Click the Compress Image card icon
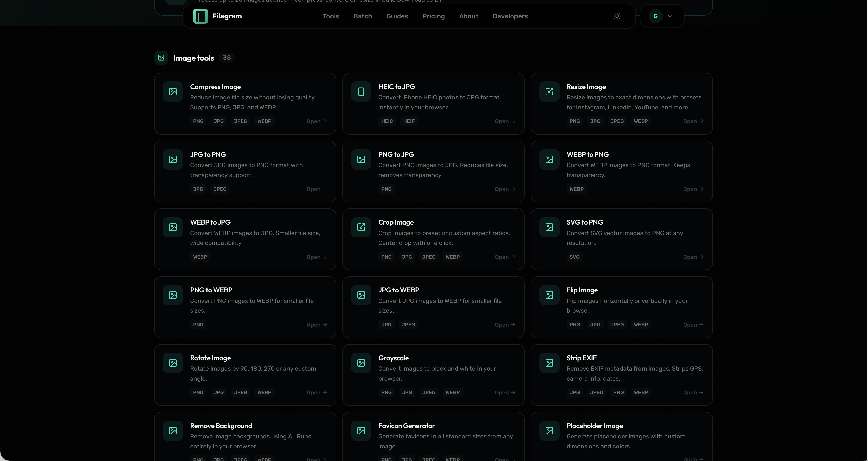 tap(173, 92)
